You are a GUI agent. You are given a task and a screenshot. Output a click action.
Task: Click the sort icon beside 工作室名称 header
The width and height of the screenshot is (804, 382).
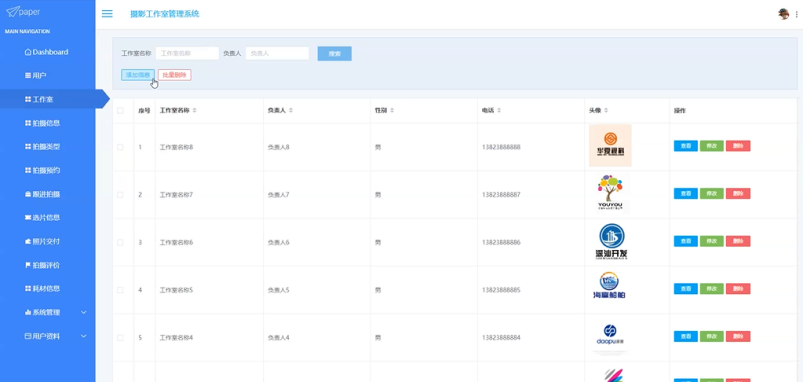coord(194,111)
